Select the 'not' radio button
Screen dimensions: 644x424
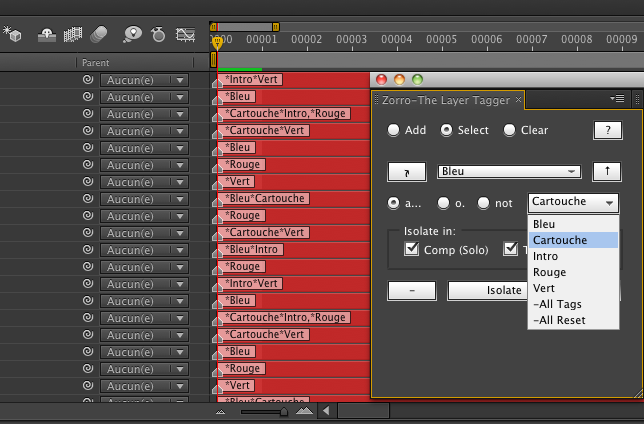tap(484, 203)
